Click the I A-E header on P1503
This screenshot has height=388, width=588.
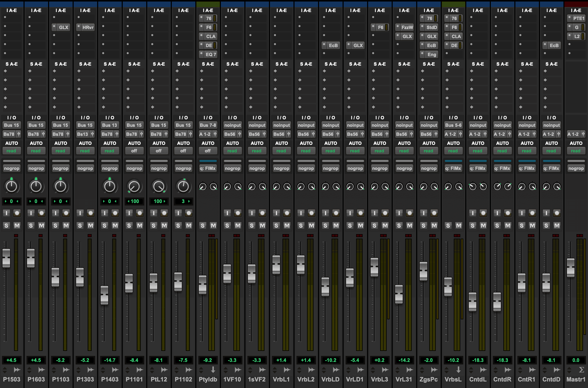pos(12,10)
